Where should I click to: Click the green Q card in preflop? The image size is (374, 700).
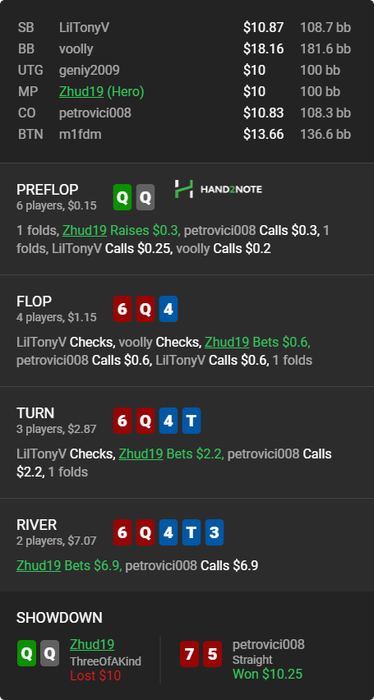122,197
